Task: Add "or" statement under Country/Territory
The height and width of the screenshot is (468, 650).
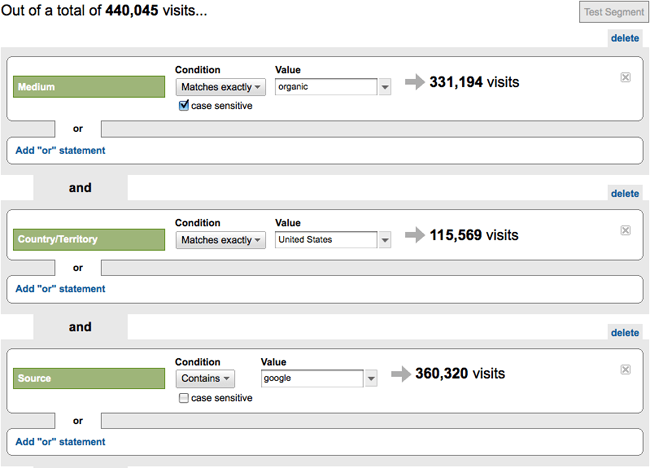Action: click(x=60, y=289)
